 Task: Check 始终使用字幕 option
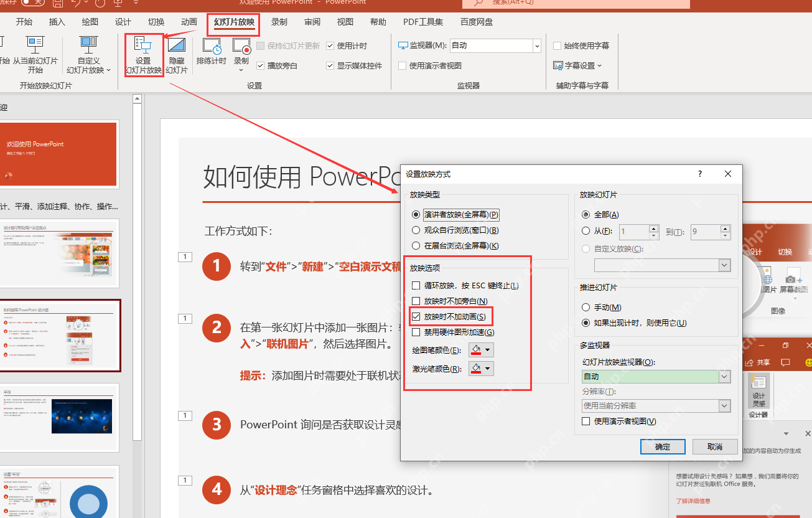[x=557, y=45]
